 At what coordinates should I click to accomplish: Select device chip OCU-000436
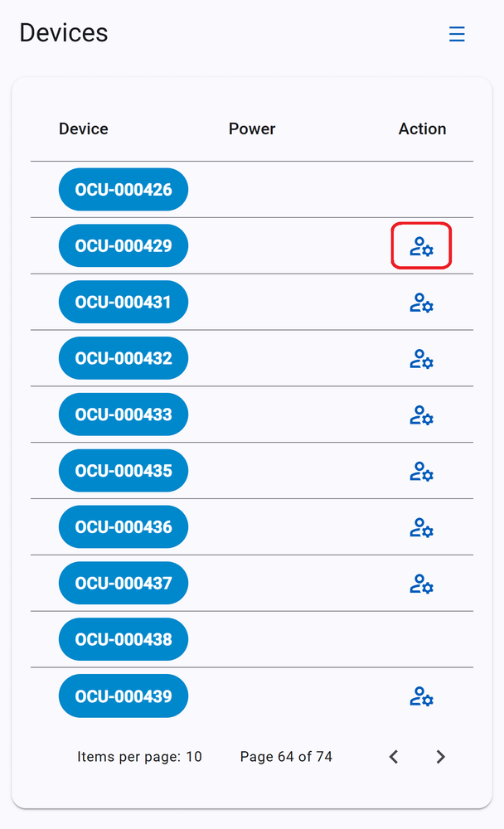click(x=124, y=526)
